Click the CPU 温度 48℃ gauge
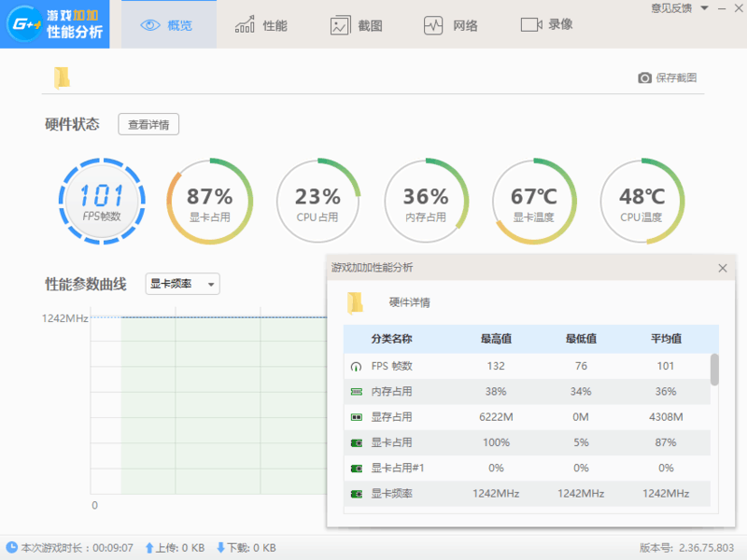747x560 pixels. coord(641,201)
